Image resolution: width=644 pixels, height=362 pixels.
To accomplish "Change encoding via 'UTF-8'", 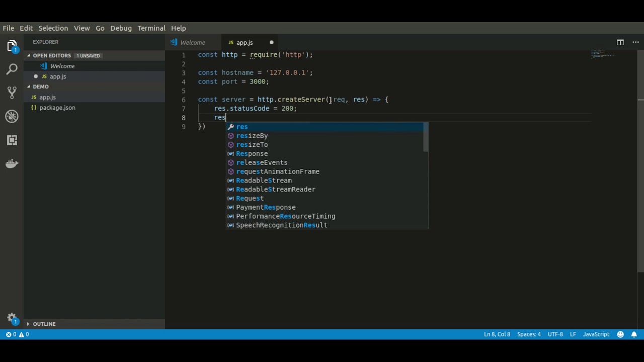I will pos(555,334).
